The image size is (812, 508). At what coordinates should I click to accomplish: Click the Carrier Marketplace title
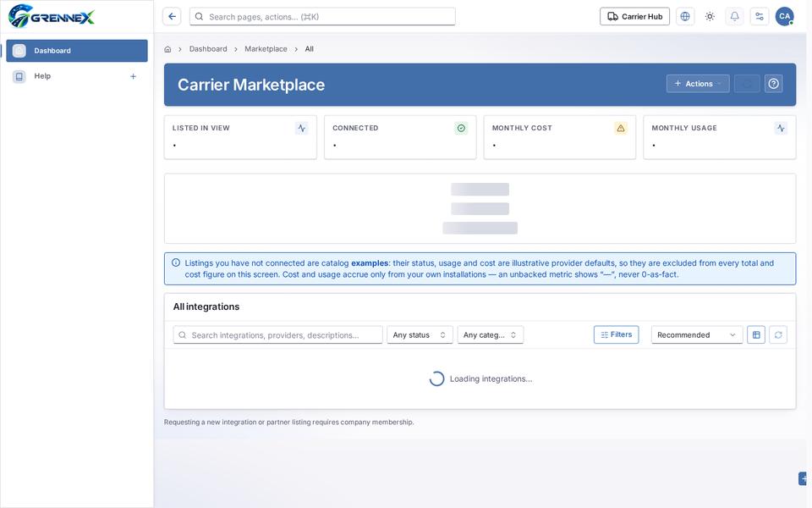[x=251, y=85]
